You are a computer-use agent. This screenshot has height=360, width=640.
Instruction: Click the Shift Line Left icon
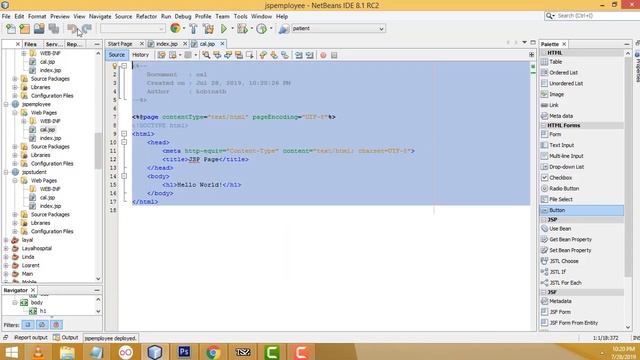[x=299, y=55]
